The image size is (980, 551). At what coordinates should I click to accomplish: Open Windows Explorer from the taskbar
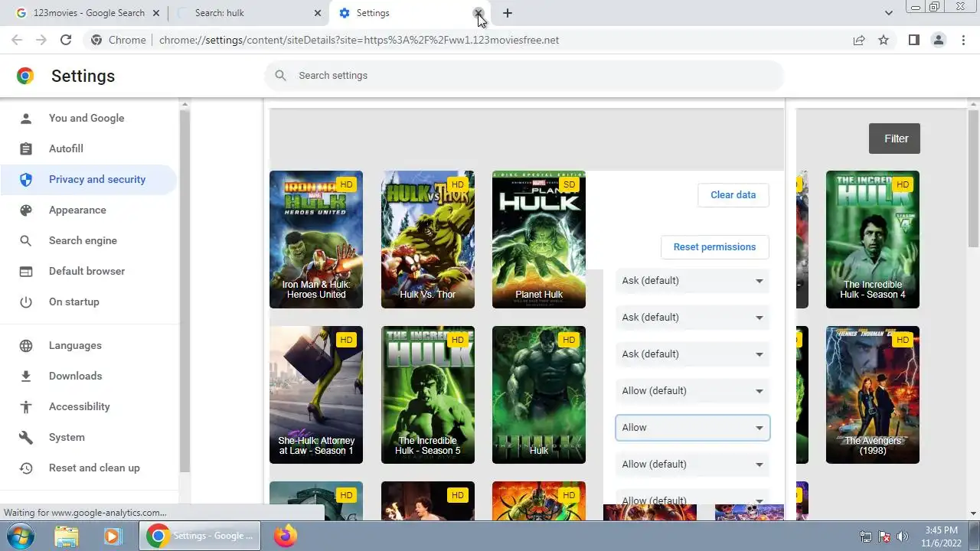pyautogui.click(x=67, y=536)
